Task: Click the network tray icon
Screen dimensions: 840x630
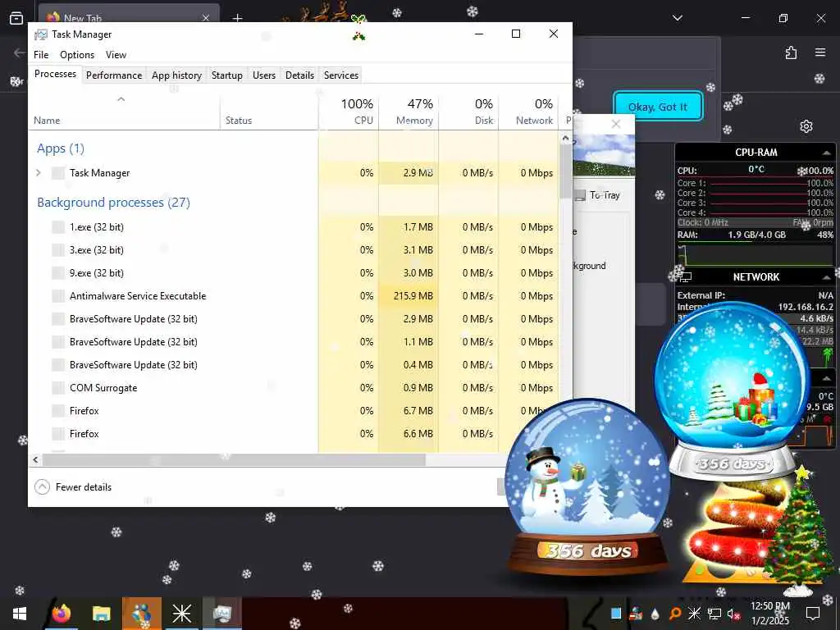Action: (714, 614)
